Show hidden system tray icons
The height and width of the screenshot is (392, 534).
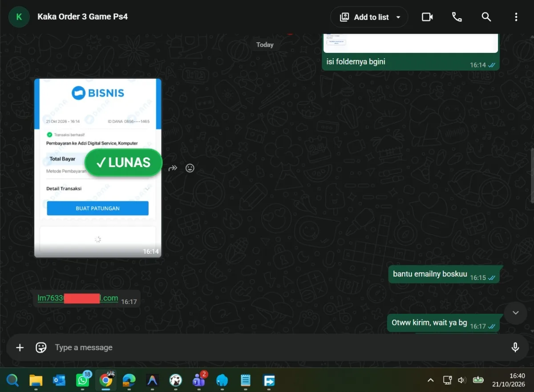pyautogui.click(x=430, y=380)
